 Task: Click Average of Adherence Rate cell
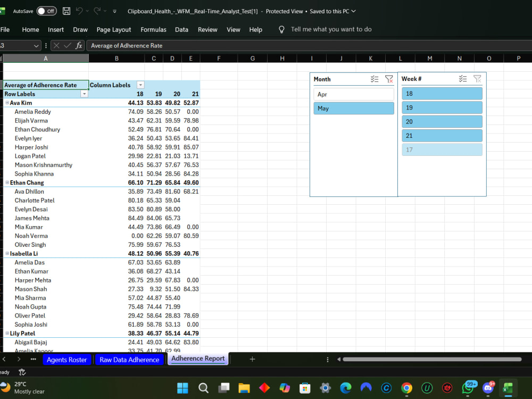pos(46,85)
